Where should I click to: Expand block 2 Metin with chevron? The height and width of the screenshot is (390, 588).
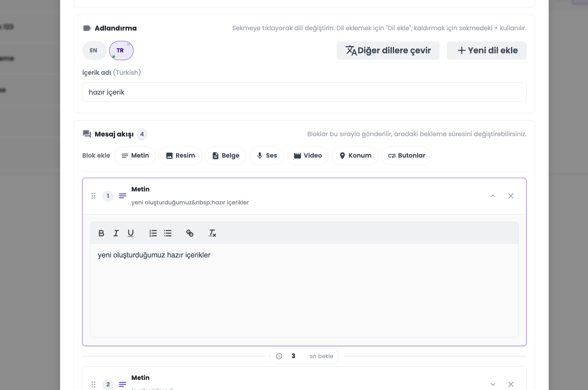[493, 384]
